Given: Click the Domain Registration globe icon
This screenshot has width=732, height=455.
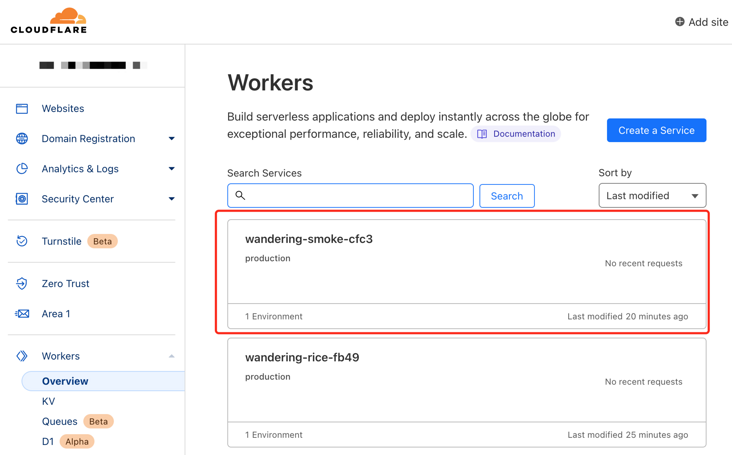Looking at the screenshot, I should click(22, 139).
